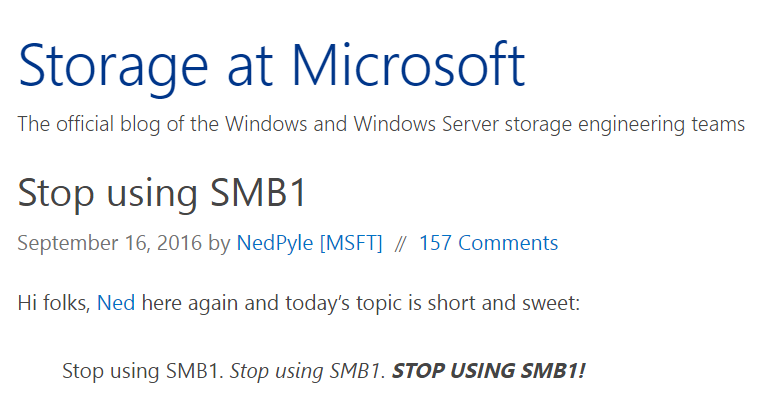Open the Storage at Microsoft blog title
Viewport: 773px width, 416px height.
click(x=272, y=67)
